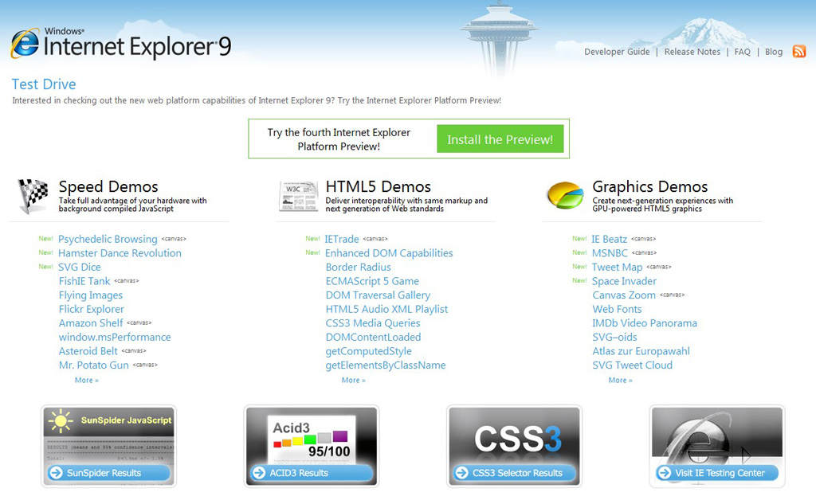
Task: Click the arrow icon on Visit IE Testing Center
Action: point(664,473)
